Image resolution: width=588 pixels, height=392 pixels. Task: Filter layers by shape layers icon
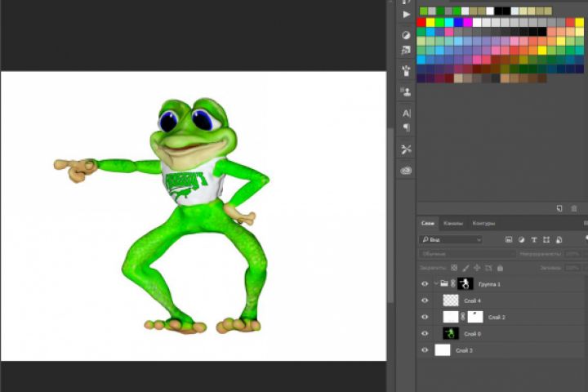(x=546, y=240)
